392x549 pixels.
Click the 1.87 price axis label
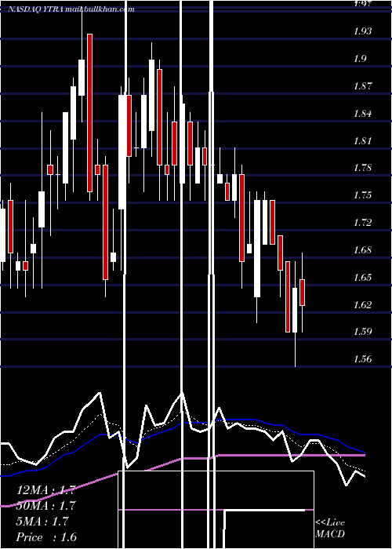click(x=362, y=85)
